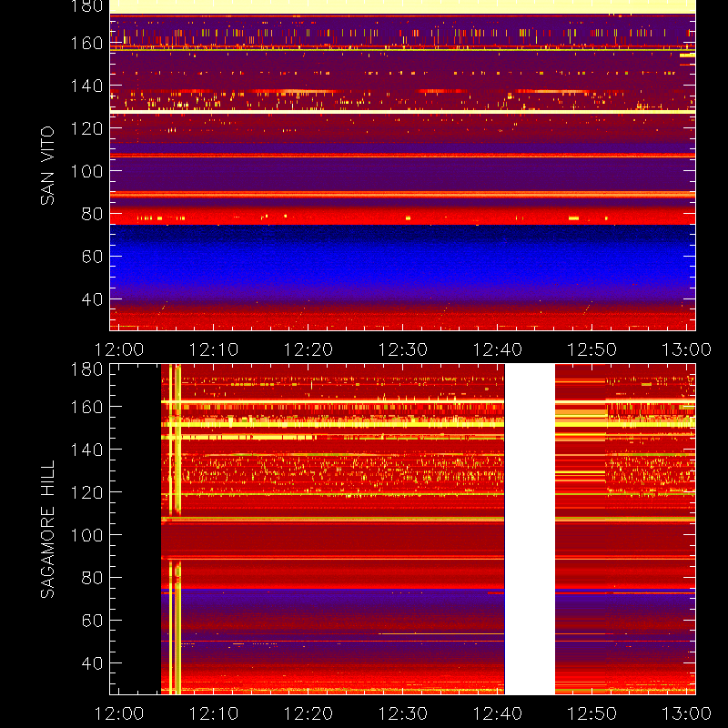Click the 60 frequency label on San Vito axis
Viewport: 728px width, 728px height.
click(x=92, y=257)
